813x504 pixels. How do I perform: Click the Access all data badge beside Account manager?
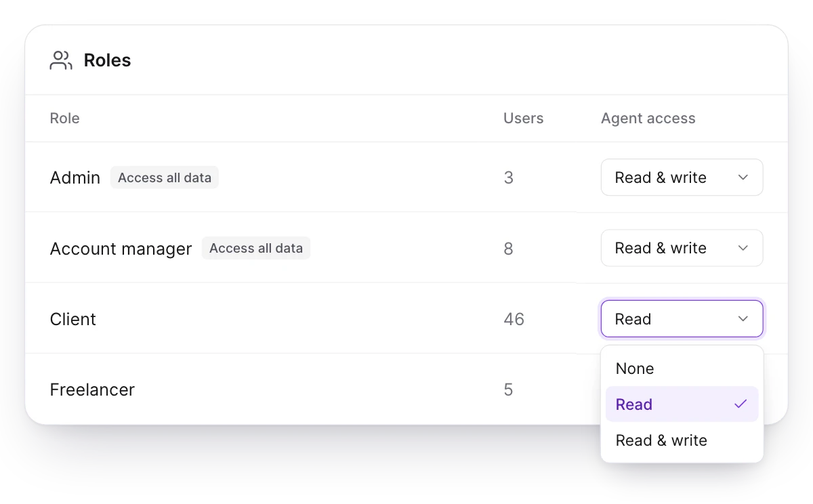[256, 248]
